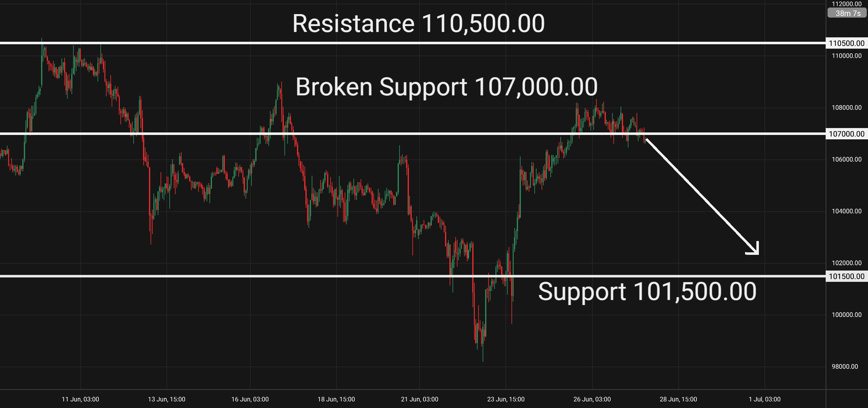Select the Resistance 110,500.00 text annotation
The width and height of the screenshot is (868, 408).
coord(419,24)
